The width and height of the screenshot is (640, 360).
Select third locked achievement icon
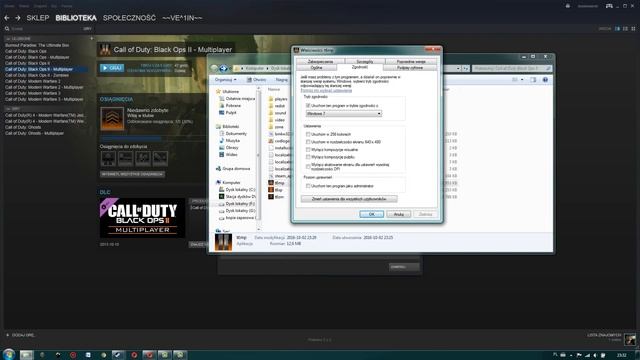point(143,158)
